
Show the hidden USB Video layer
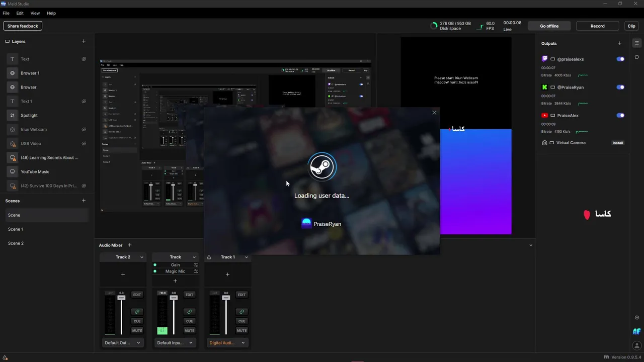[x=84, y=143]
